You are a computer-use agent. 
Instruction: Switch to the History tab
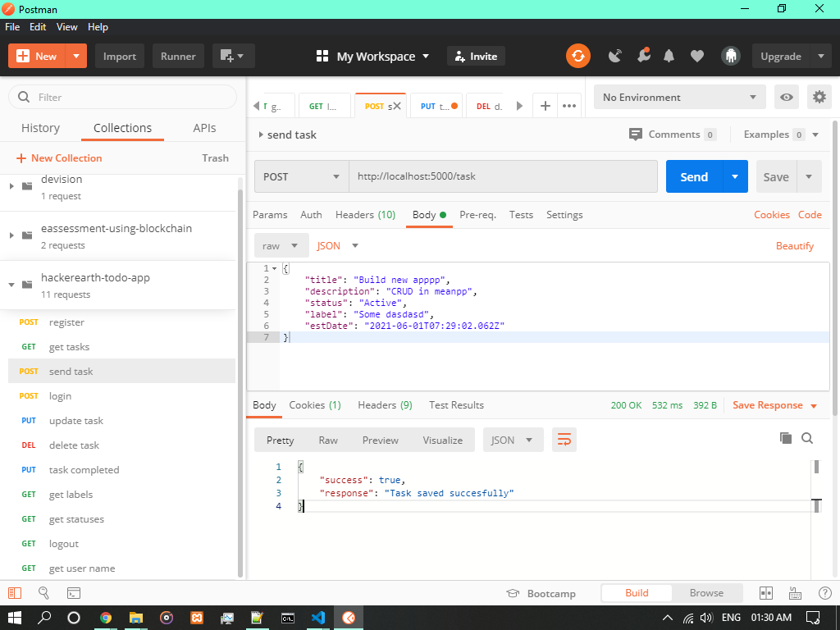click(x=41, y=128)
